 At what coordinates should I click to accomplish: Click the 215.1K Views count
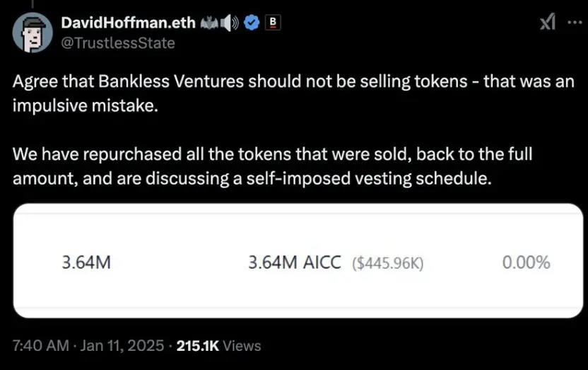[x=218, y=346]
